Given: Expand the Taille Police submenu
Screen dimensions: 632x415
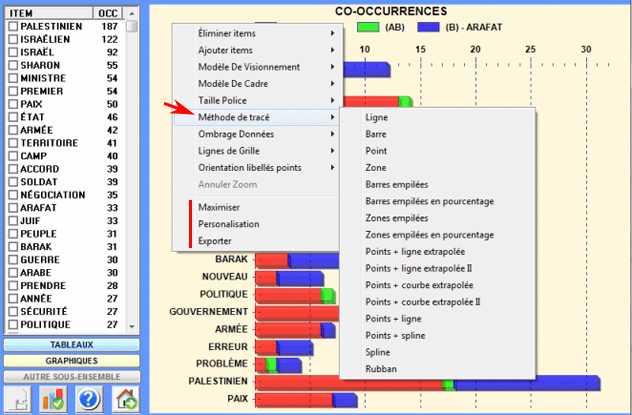Looking at the screenshot, I should click(x=257, y=100).
